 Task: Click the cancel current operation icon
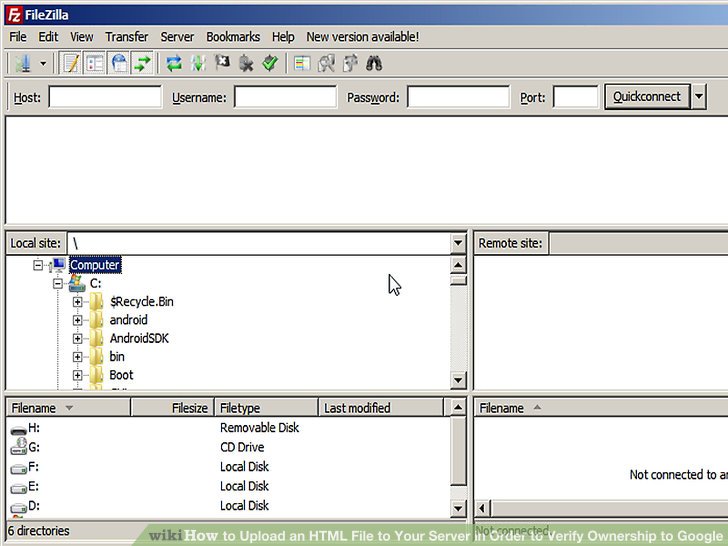tap(222, 63)
